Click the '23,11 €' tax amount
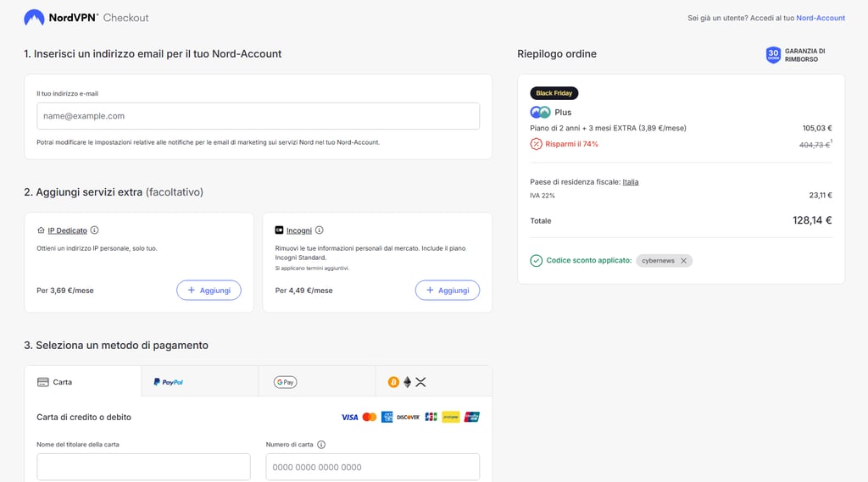868x482 pixels. tap(821, 196)
